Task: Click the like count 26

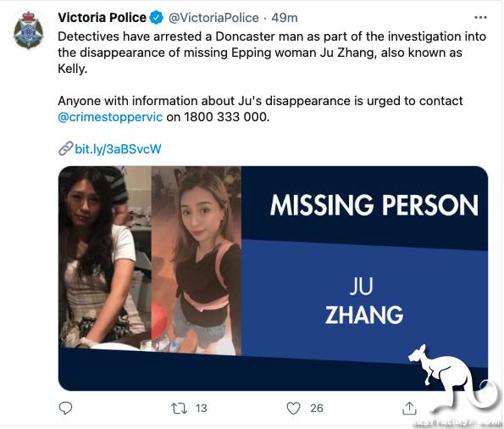Action: coord(317,408)
